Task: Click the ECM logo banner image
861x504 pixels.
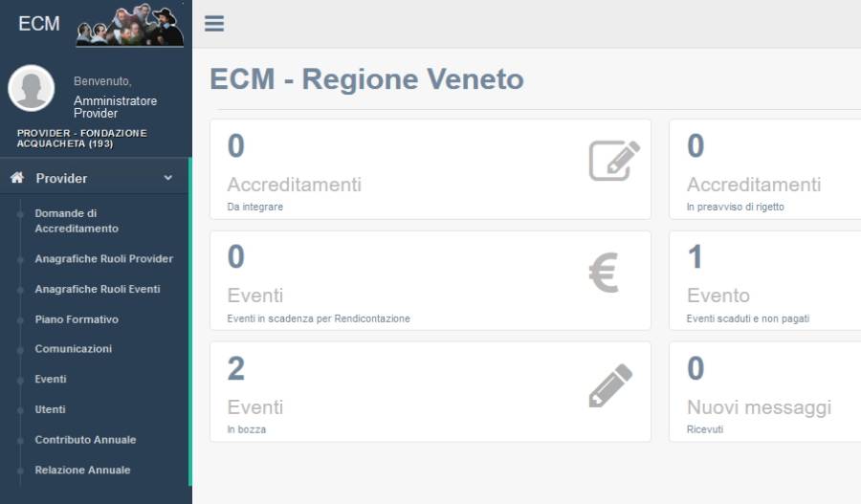Action: coord(129,26)
